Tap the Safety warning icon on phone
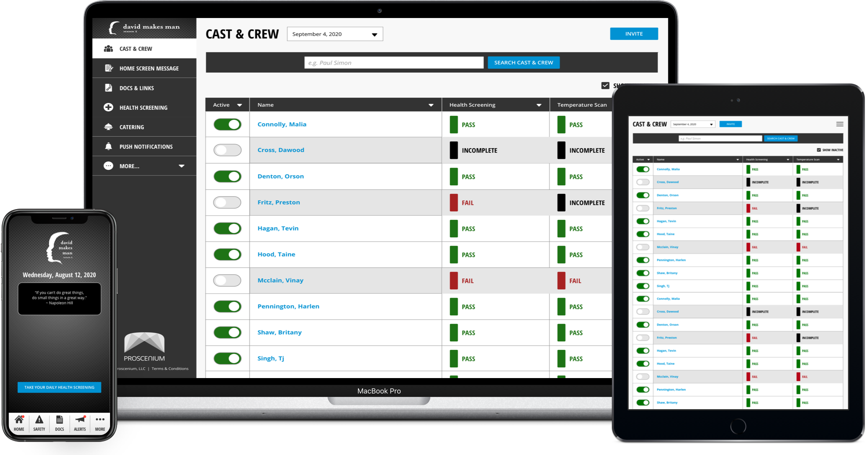868x455 pixels. [39, 420]
